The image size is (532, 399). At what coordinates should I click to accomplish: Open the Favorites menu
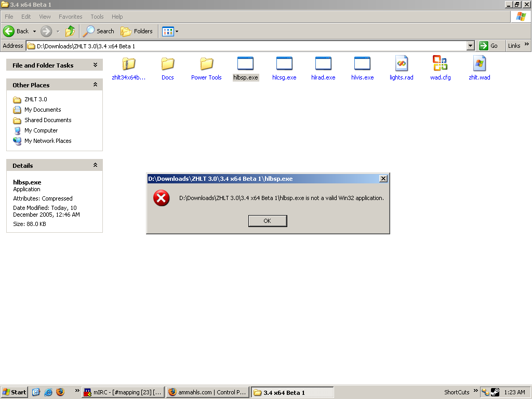pyautogui.click(x=70, y=17)
